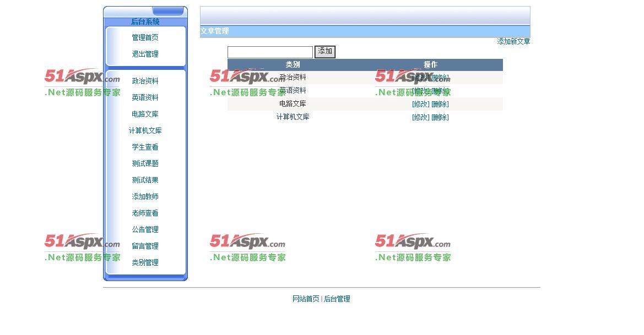Click the 类别 column header
644x335 pixels.
coord(293,64)
